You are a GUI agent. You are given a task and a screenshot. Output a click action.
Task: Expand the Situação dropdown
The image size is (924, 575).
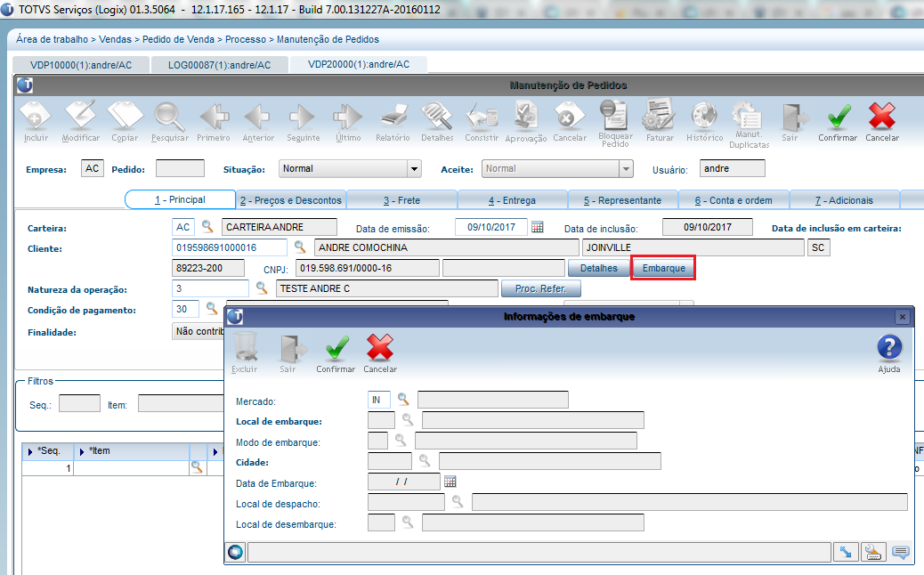click(414, 168)
